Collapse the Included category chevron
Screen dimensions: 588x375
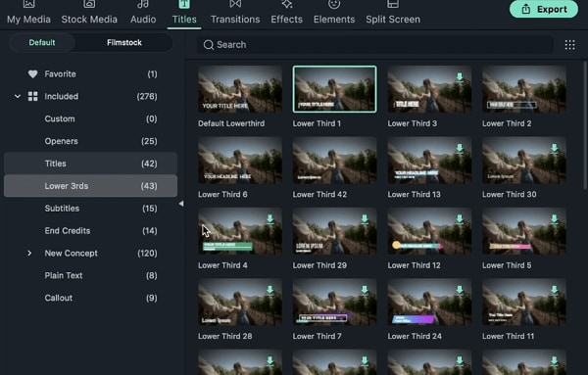point(18,96)
